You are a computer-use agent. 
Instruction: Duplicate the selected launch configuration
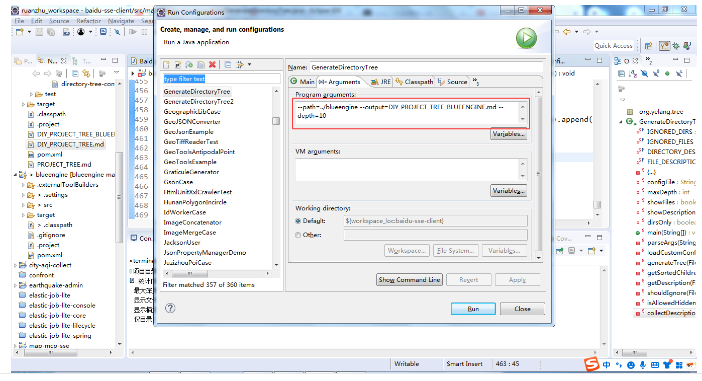coord(201,65)
